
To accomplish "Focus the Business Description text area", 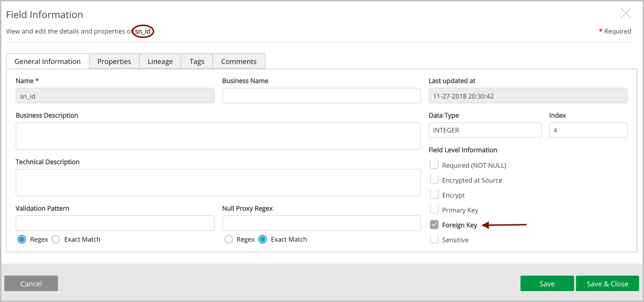I will 218,136.
